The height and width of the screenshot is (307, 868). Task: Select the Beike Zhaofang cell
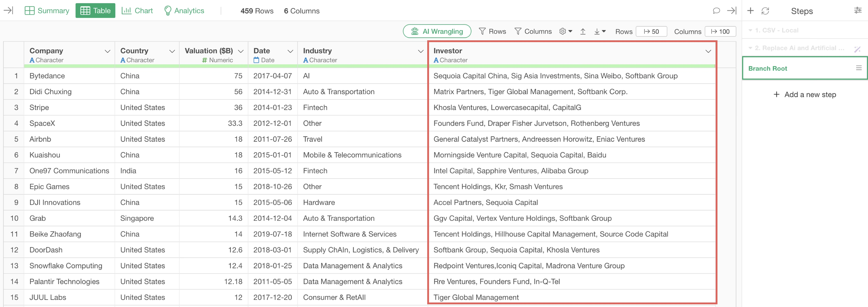pyautogui.click(x=69, y=235)
